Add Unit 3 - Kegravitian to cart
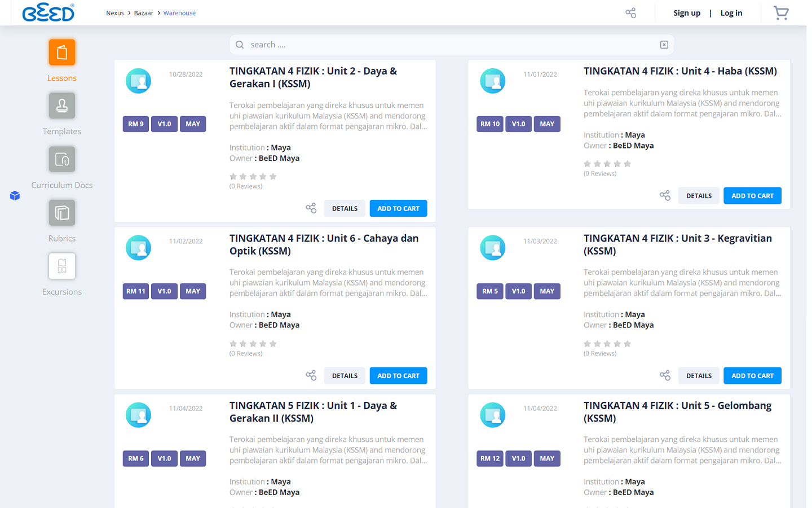812x508 pixels. (x=752, y=375)
